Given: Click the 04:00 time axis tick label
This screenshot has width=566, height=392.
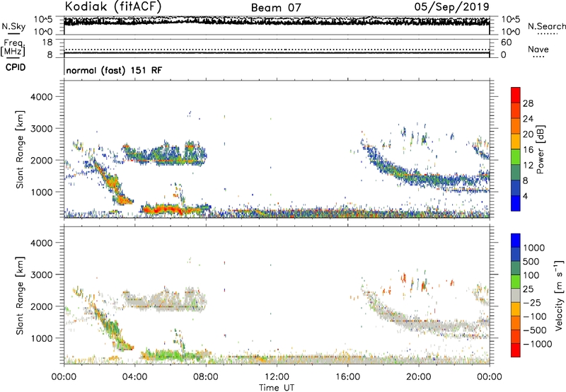Looking at the screenshot, I should (x=135, y=377).
